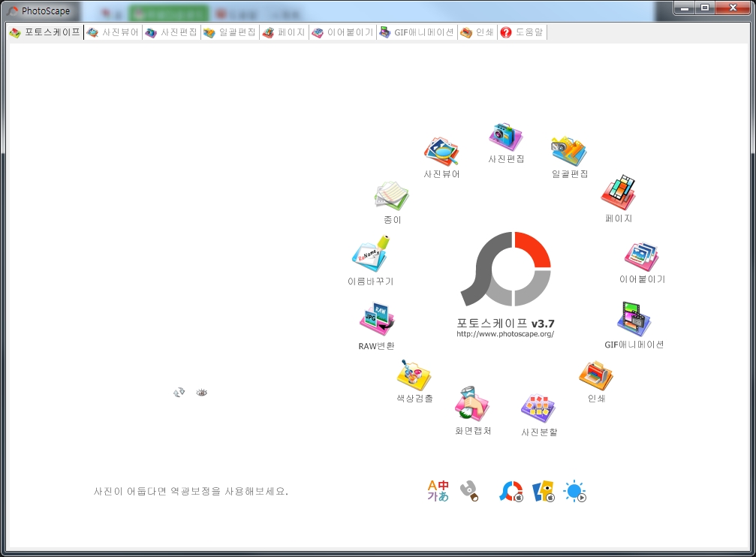Click the 포토스케이프 v3.7 title text
The height and width of the screenshot is (557, 756).
[x=505, y=323]
